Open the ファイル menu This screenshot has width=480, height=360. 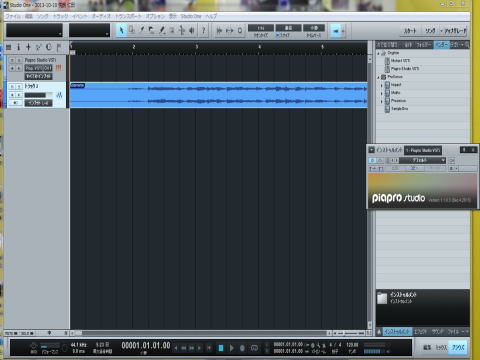[x=14, y=16]
